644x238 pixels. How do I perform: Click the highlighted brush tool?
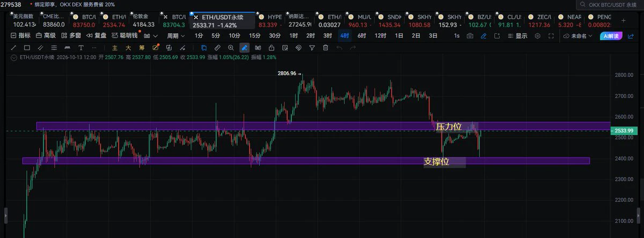pyautogui.click(x=245, y=47)
